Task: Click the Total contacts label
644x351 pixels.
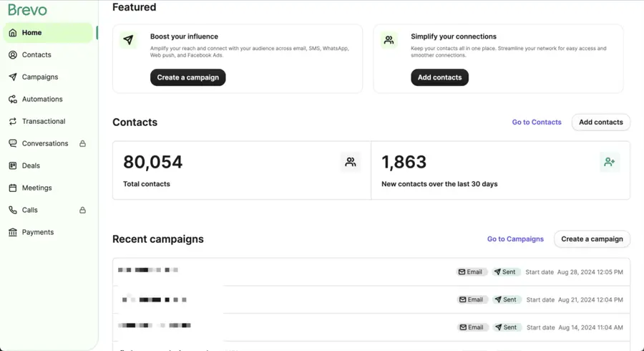Action: coord(147,183)
